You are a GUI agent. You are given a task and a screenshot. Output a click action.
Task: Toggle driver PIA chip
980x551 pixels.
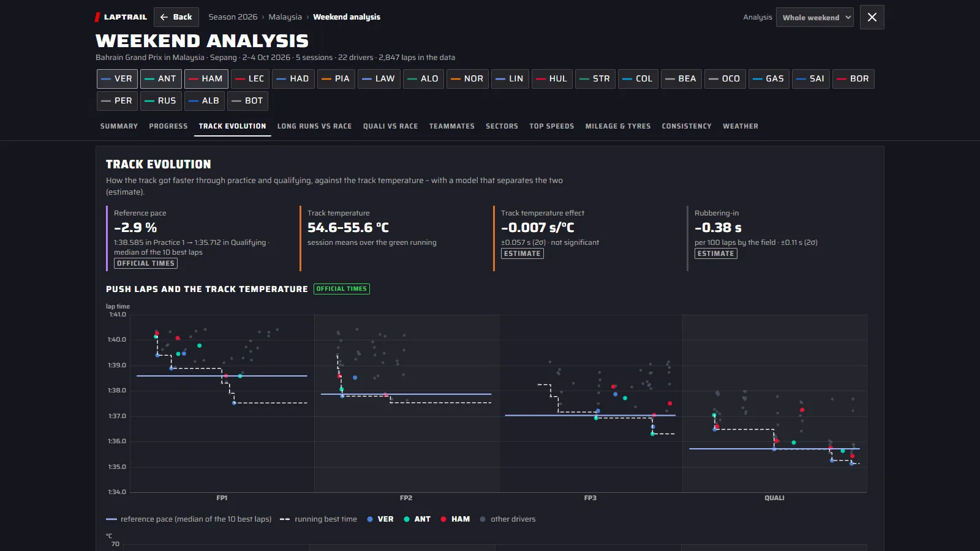click(336, 79)
